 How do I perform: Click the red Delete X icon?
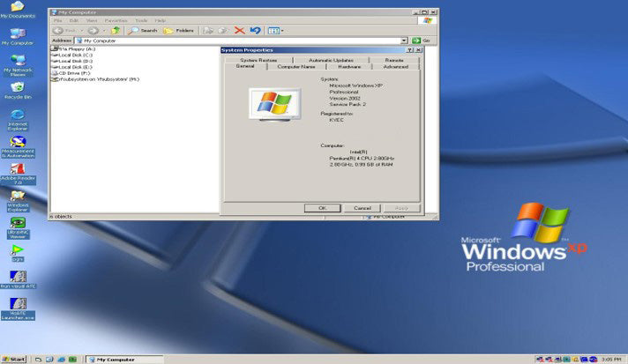point(240,30)
